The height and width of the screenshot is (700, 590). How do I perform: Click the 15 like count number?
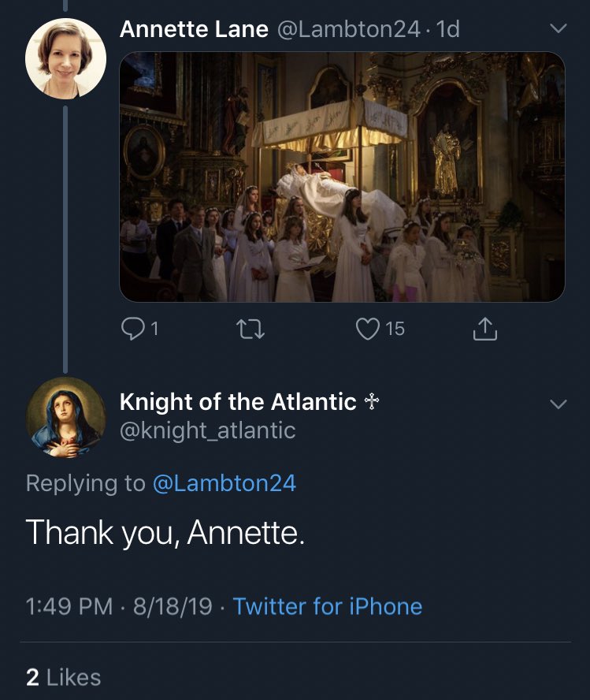[x=395, y=329]
